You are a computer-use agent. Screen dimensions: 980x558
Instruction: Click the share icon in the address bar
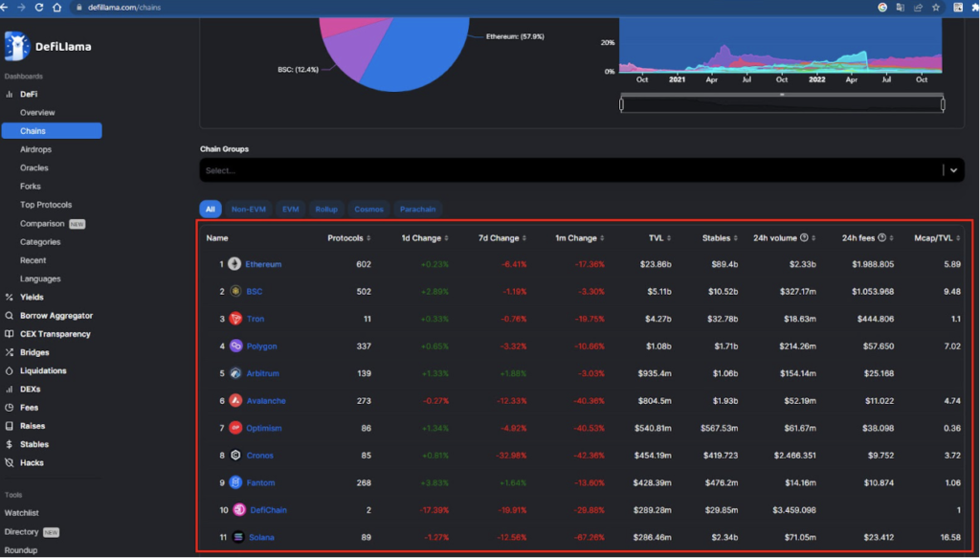[918, 8]
